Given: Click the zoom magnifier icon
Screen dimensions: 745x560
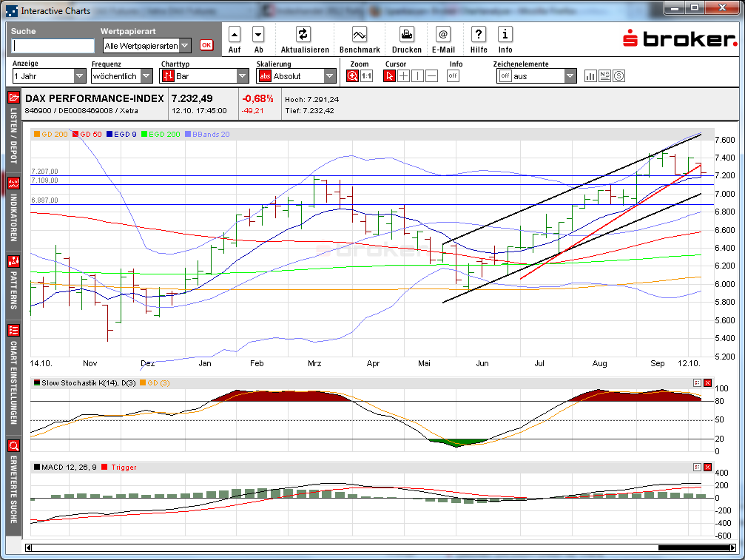Looking at the screenshot, I should pos(353,75).
